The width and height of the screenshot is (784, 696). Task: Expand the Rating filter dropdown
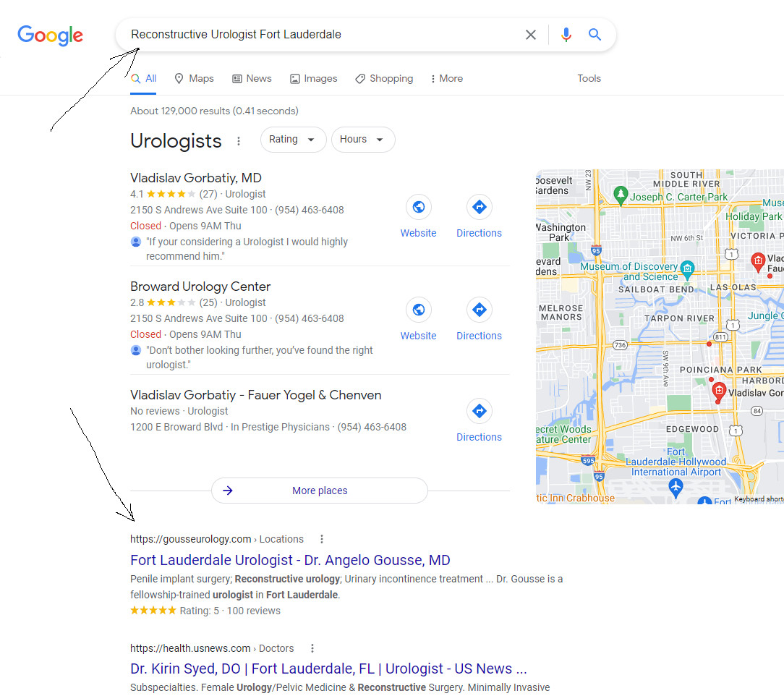tap(292, 140)
